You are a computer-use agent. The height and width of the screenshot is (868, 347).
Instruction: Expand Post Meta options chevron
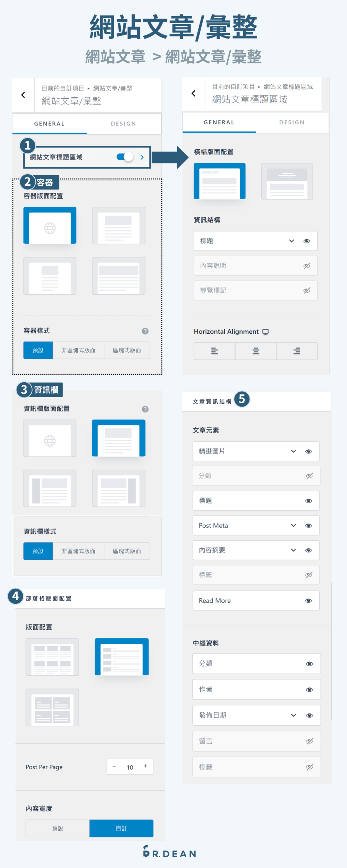(294, 526)
